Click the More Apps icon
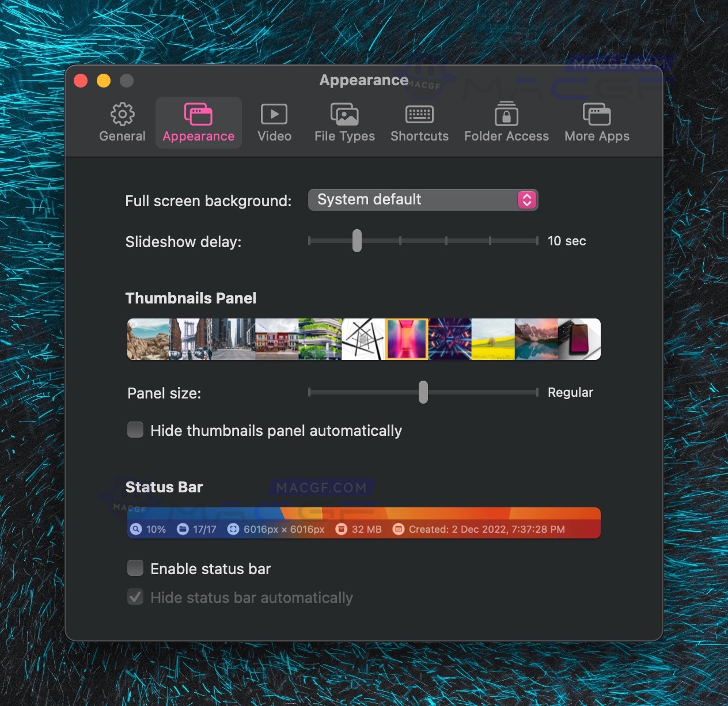This screenshot has width=728, height=706. point(596,114)
